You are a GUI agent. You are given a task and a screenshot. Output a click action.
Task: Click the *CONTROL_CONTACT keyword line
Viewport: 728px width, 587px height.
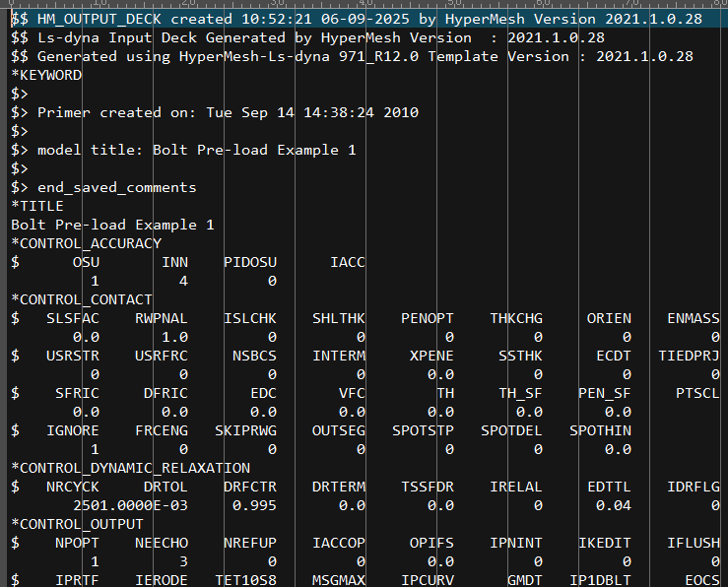(x=82, y=299)
